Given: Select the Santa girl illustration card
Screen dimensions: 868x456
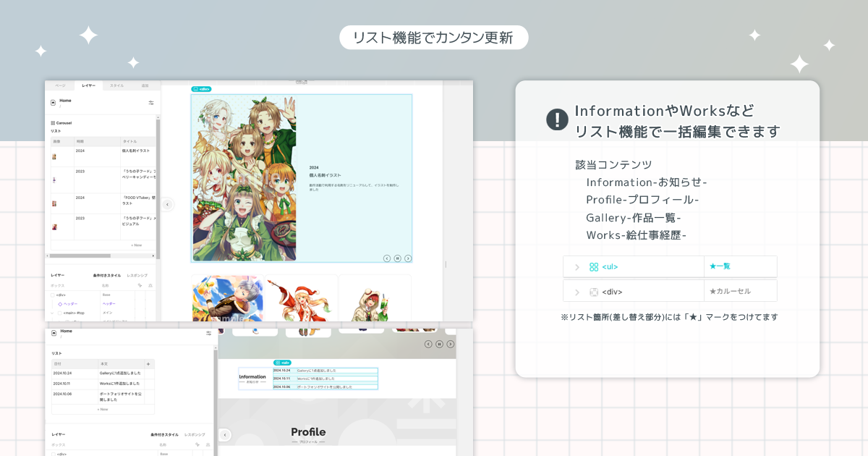Looking at the screenshot, I should [x=301, y=299].
